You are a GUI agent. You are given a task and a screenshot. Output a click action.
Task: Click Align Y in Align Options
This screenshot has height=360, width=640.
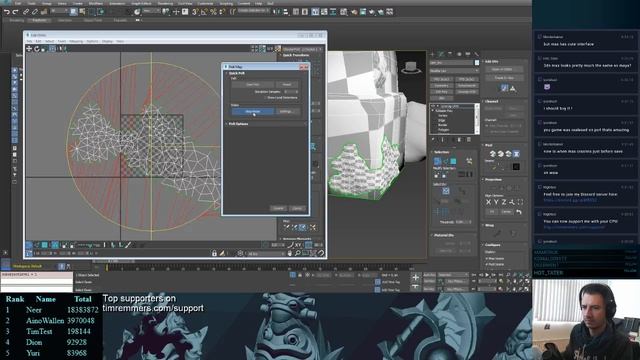click(496, 202)
